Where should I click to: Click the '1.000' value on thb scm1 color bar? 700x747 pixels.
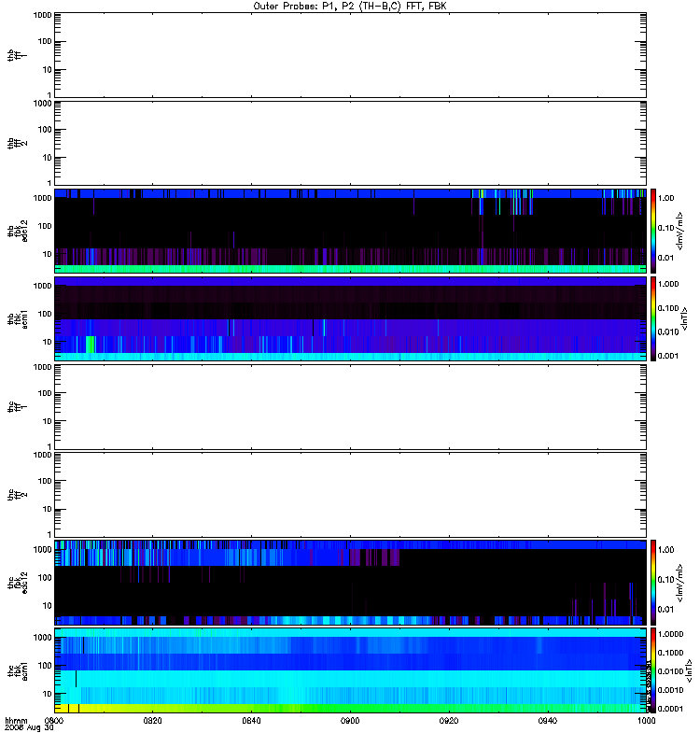pos(668,284)
